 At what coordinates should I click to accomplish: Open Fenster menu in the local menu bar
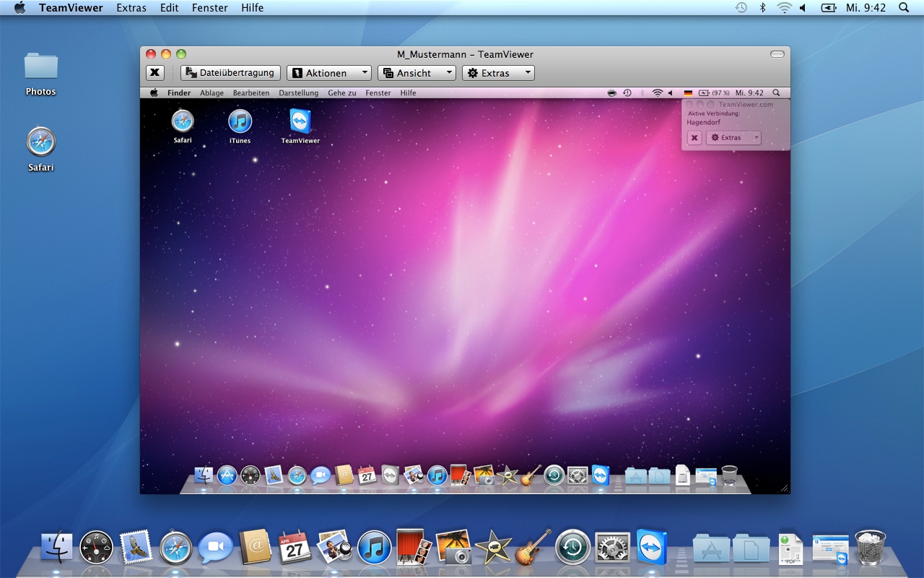[210, 8]
